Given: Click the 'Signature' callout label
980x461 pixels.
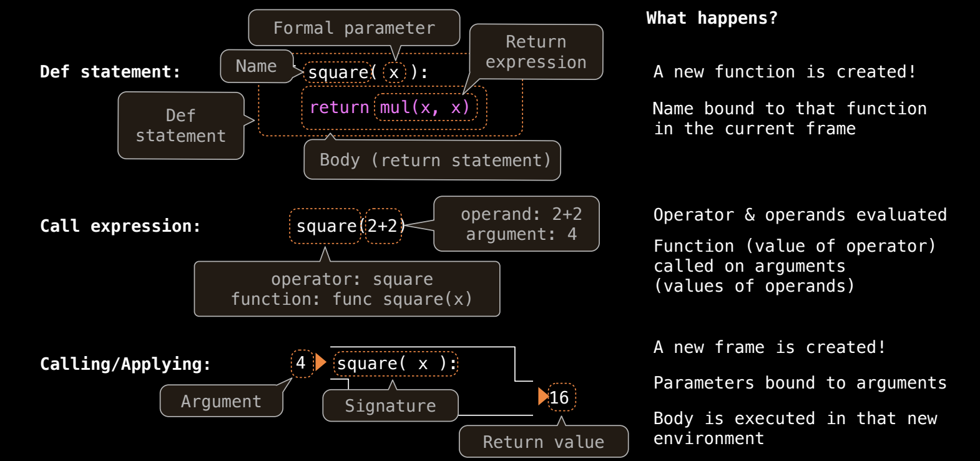Looking at the screenshot, I should pyautogui.click(x=391, y=406).
